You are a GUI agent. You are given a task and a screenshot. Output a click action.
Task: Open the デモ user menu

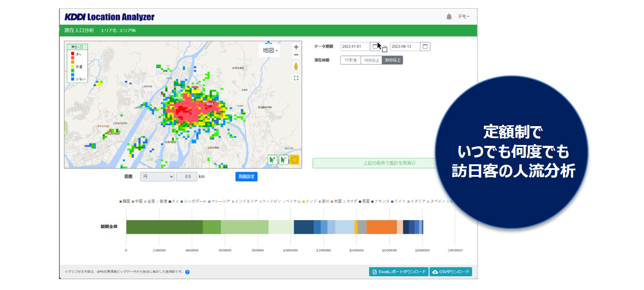tap(463, 17)
